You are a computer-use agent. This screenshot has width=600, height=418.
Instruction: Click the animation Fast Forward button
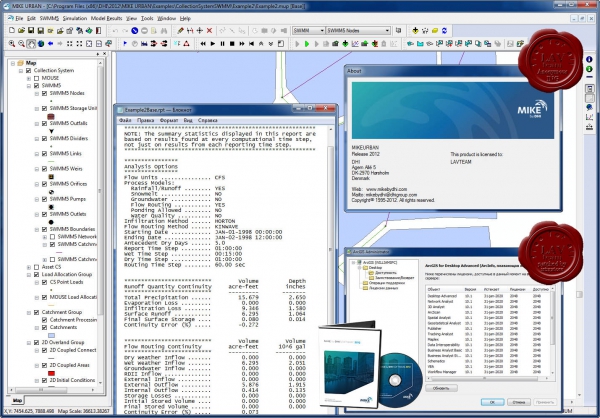(x=242, y=44)
